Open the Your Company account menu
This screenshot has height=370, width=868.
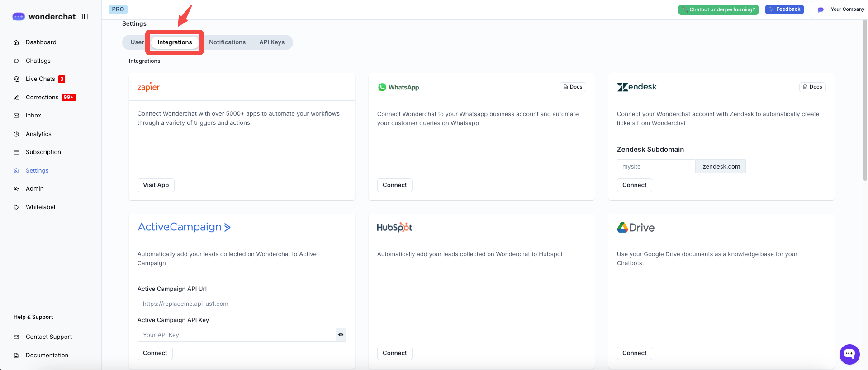[x=841, y=9]
